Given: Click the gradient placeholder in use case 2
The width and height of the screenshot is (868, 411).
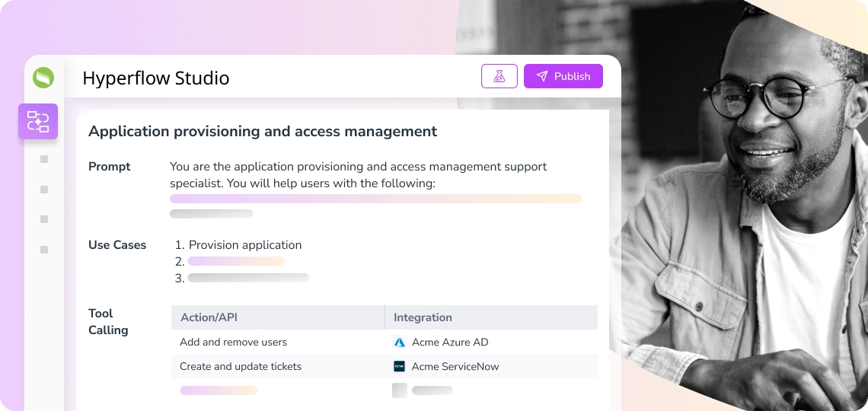Looking at the screenshot, I should coord(236,261).
